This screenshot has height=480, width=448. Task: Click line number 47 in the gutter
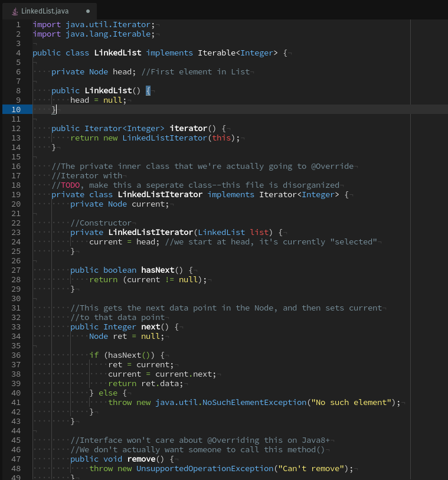pyautogui.click(x=16, y=459)
